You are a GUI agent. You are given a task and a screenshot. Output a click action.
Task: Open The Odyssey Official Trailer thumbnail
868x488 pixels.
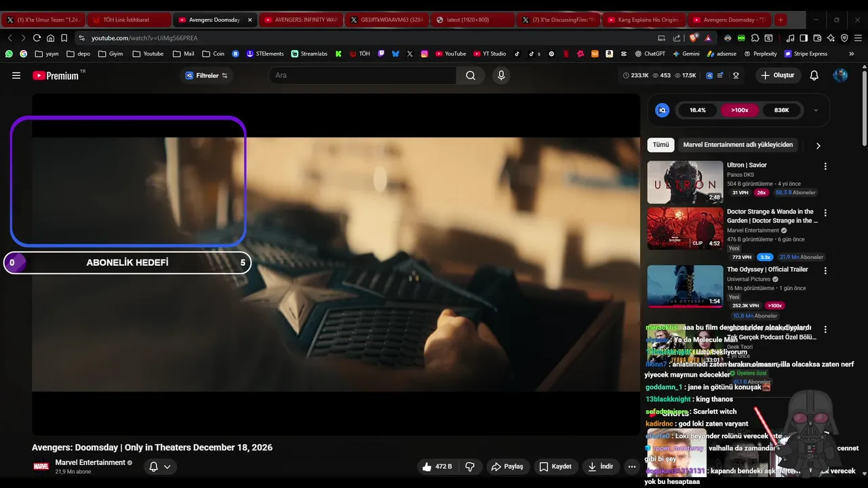tap(685, 286)
